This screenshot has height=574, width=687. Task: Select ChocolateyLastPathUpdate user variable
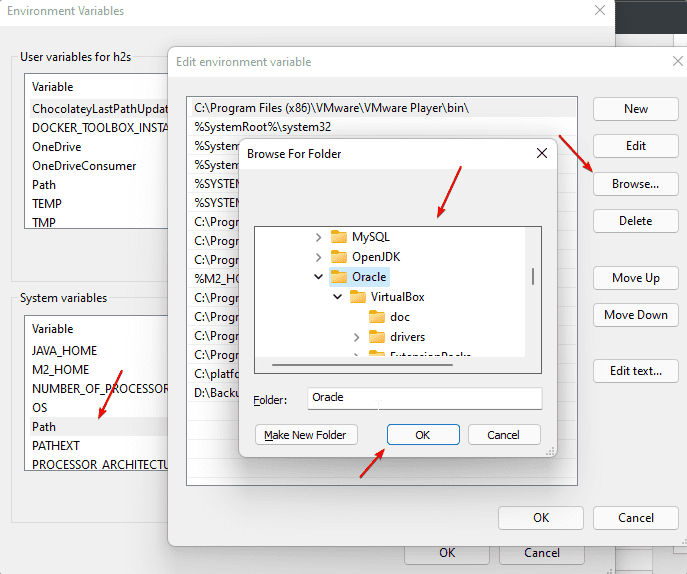tap(99, 109)
